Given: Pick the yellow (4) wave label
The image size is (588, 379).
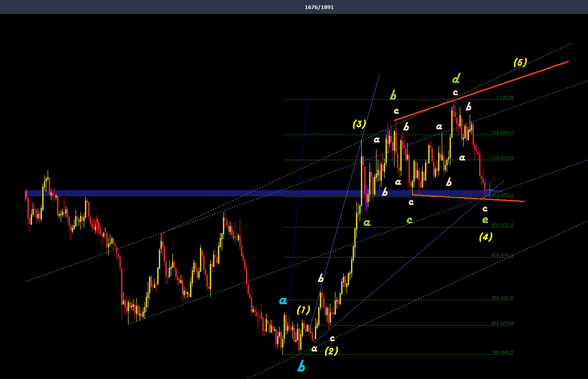Looking at the screenshot, I should [x=486, y=237].
